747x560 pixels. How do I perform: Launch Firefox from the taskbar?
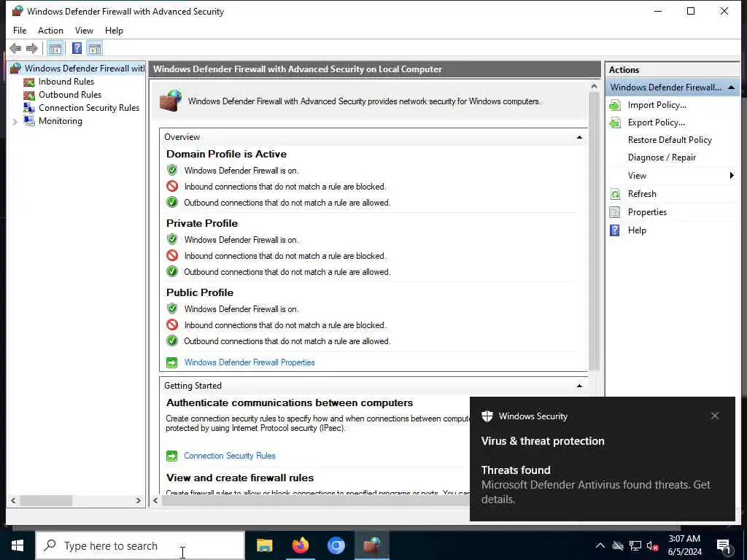point(300,545)
